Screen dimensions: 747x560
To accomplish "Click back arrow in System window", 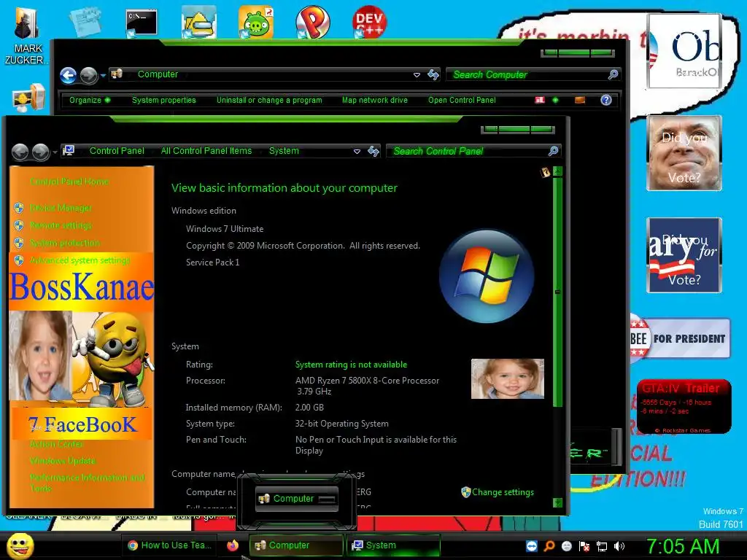I will (20, 152).
